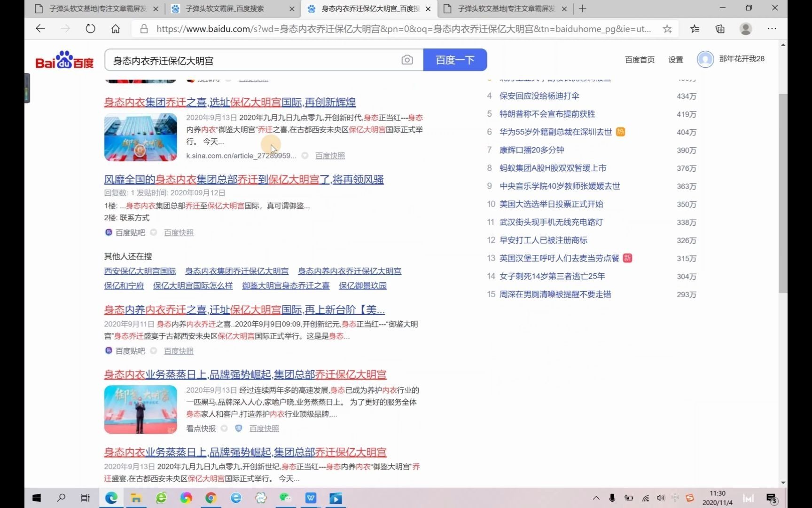Screen dimensions: 812x508
Task: Open hot topic 蚂蚁集团A股H股双双暂缓上市
Action: click(553, 168)
